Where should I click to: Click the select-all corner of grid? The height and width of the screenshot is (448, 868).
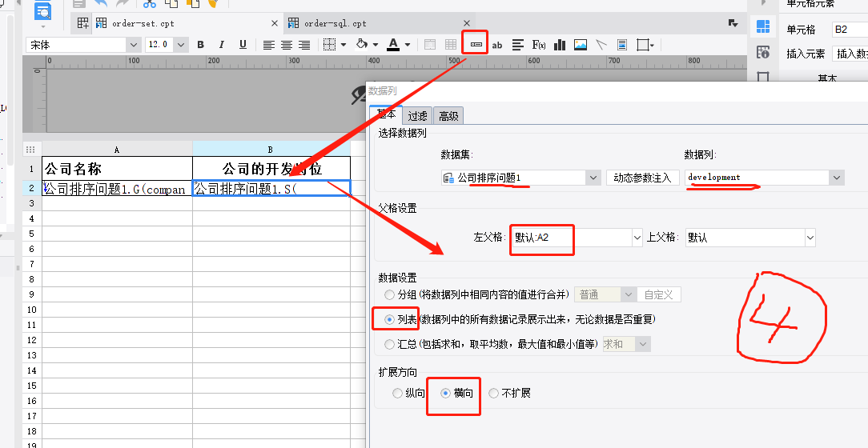[x=31, y=150]
